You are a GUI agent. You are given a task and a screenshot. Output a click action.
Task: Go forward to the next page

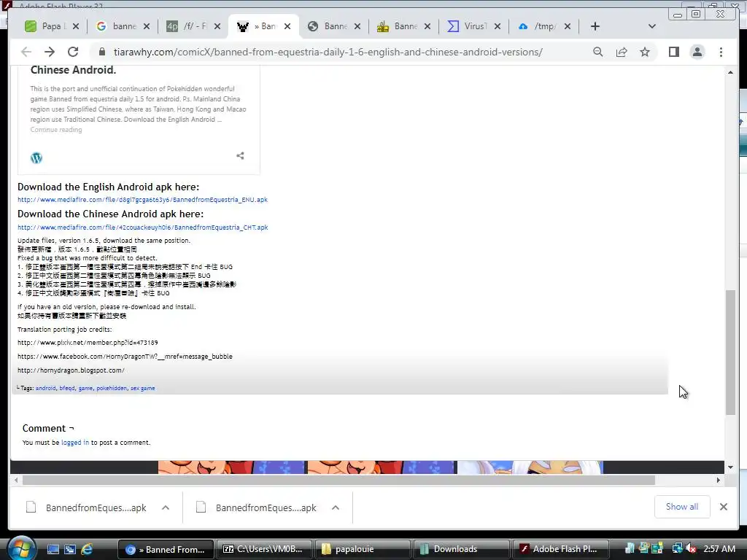[50, 52]
